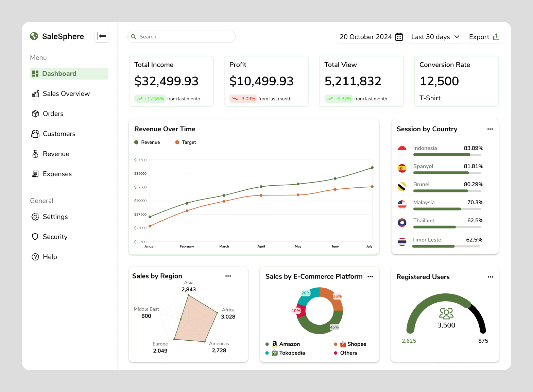
Task: Toggle the Others legend entry
Action: pos(345,353)
